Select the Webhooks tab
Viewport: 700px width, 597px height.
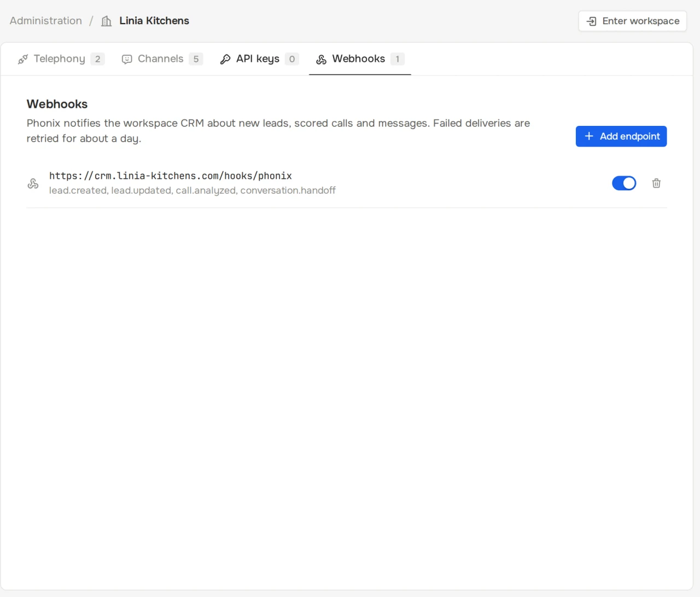point(360,59)
